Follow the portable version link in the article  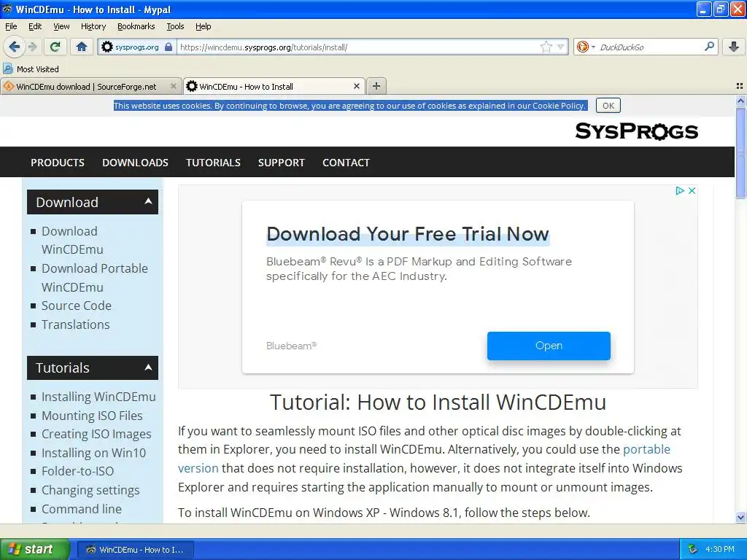tap(646, 449)
